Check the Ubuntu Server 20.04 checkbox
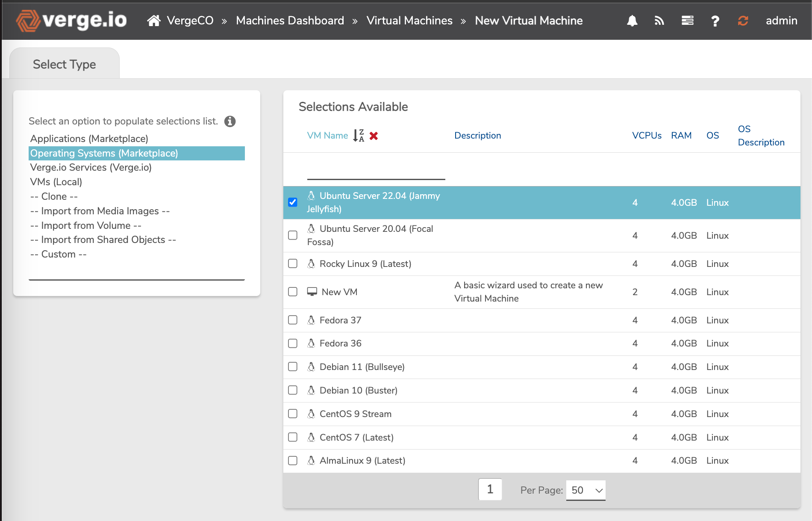The image size is (812, 521). pos(293,235)
